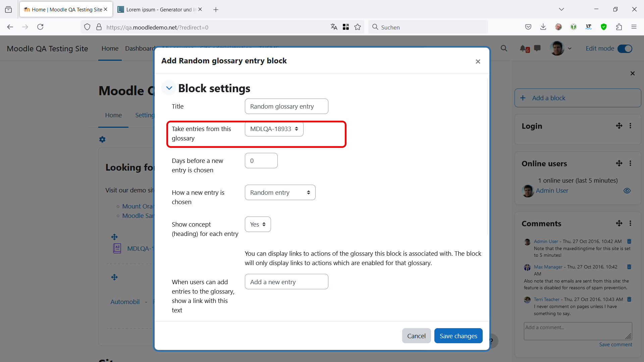Select the Home secondary tab
This screenshot has height=362, width=644.
[113, 115]
